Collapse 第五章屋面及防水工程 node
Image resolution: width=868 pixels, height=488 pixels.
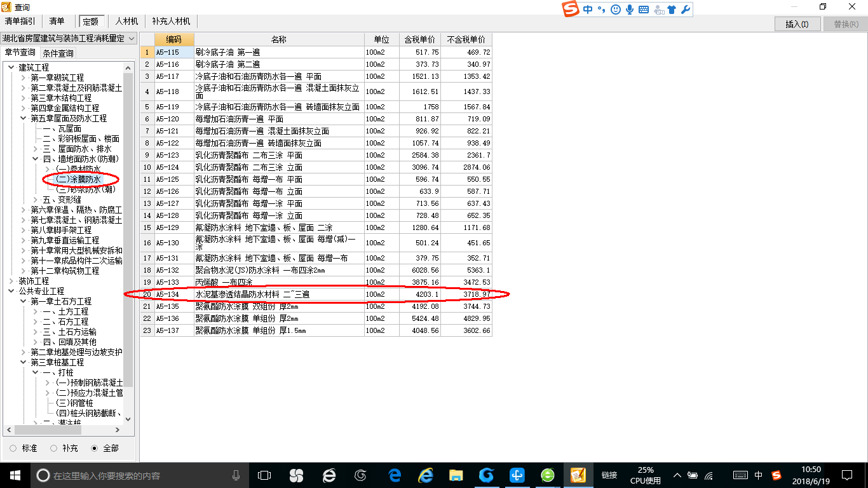tap(24, 118)
